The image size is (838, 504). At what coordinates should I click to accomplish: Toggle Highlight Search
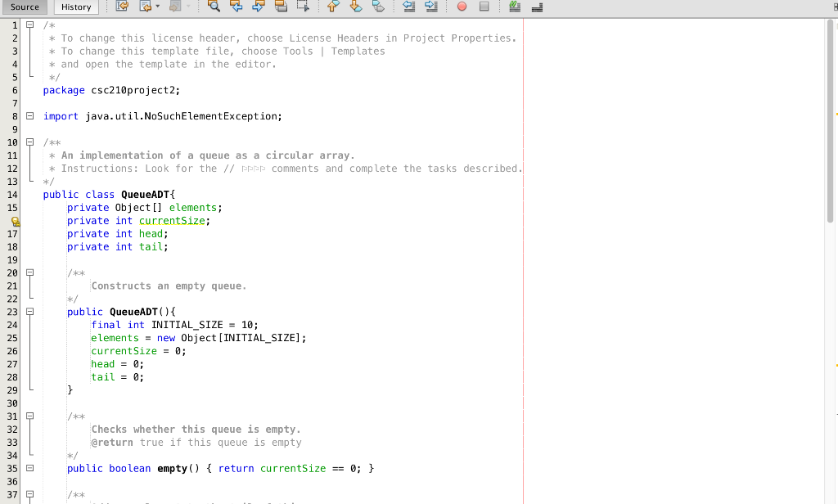(281, 7)
